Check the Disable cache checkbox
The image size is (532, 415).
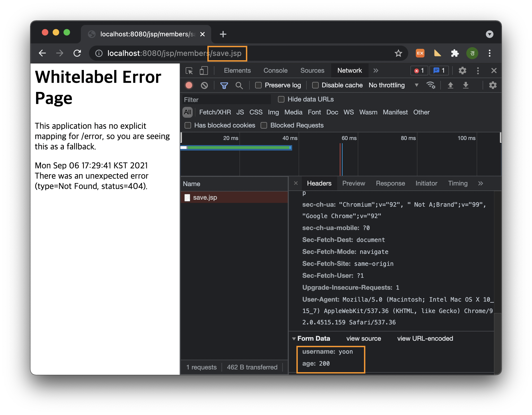click(x=315, y=85)
